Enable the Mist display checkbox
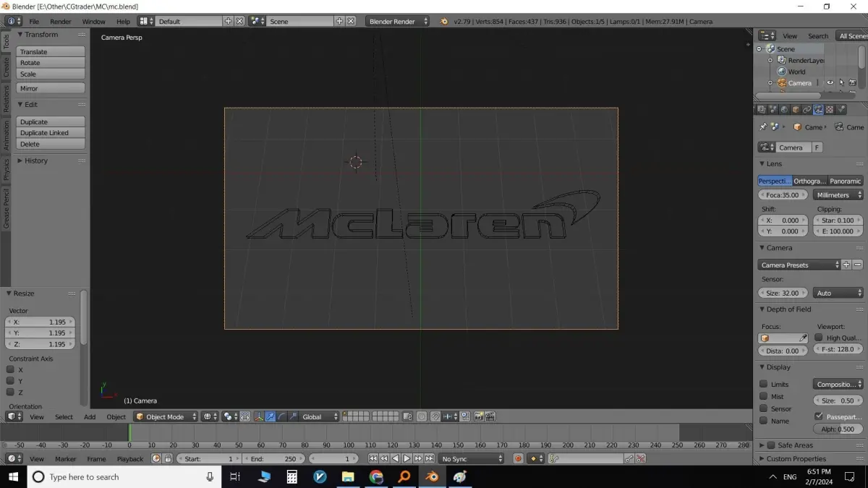The width and height of the screenshot is (868, 488). tap(763, 396)
